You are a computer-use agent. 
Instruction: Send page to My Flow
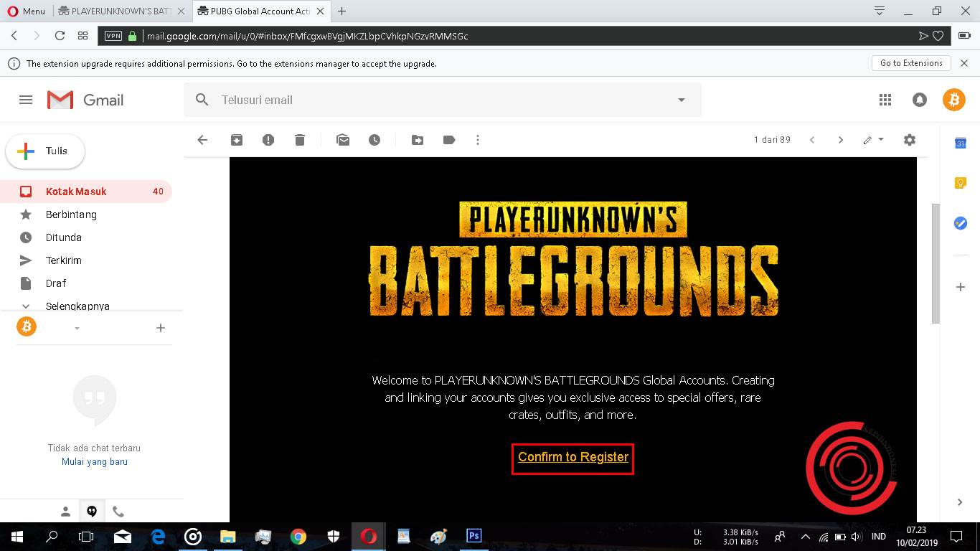pyautogui.click(x=923, y=35)
